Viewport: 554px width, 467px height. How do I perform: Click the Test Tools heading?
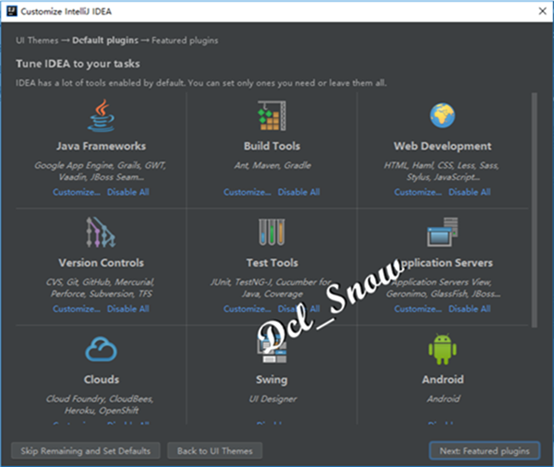(x=272, y=262)
